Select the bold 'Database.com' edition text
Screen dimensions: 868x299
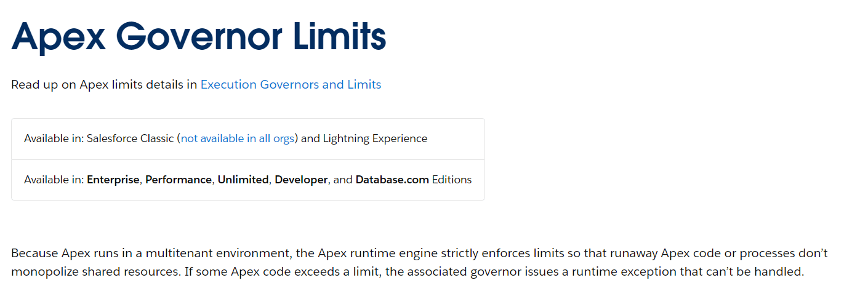tap(392, 180)
